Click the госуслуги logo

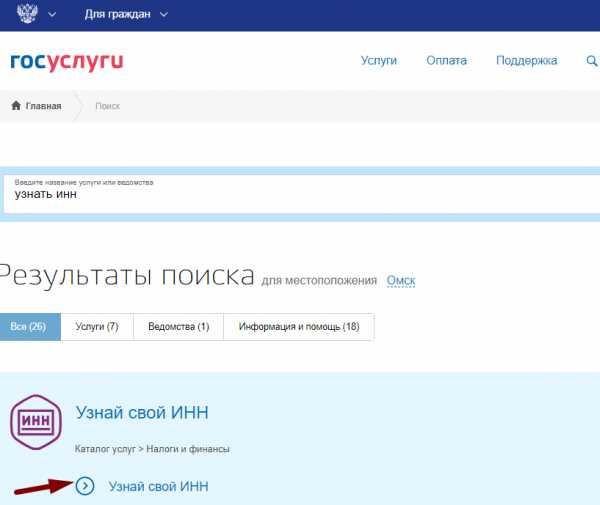point(67,61)
